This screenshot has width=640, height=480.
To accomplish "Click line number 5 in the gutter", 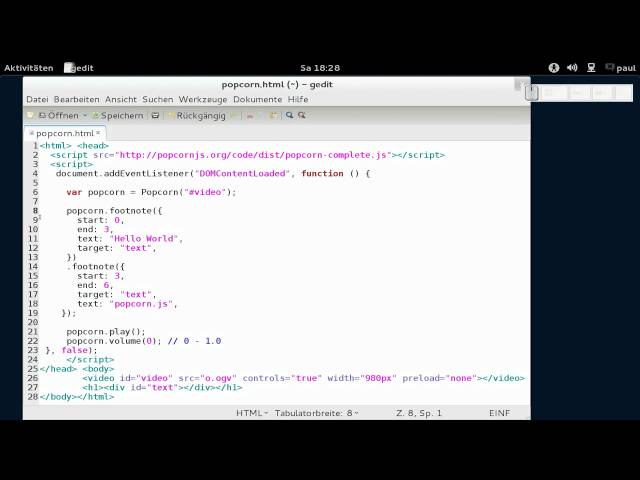I will 36,183.
